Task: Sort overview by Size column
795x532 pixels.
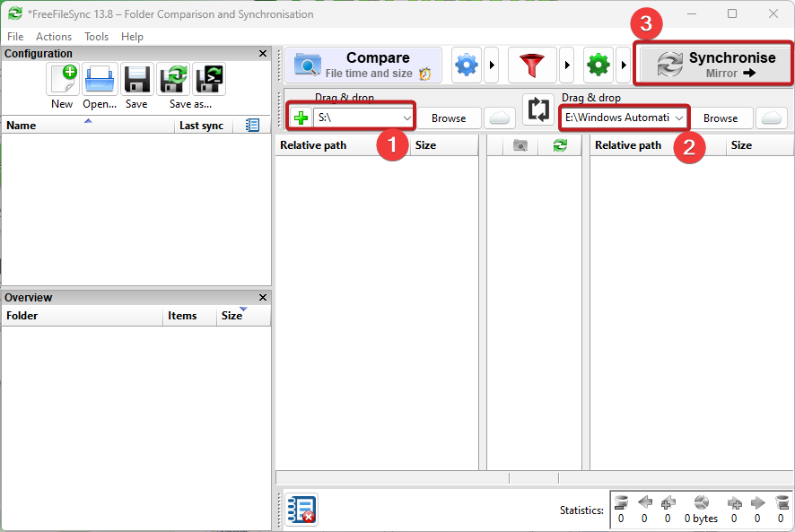Action: [243, 316]
